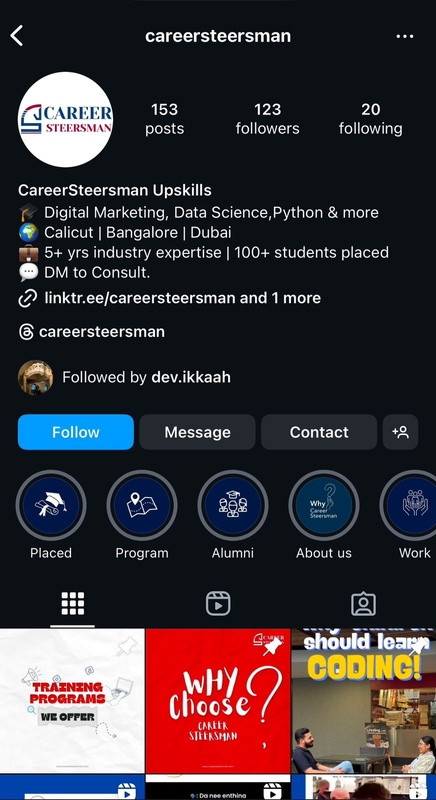Tap the blue Follow button
The image size is (436, 800).
[76, 432]
